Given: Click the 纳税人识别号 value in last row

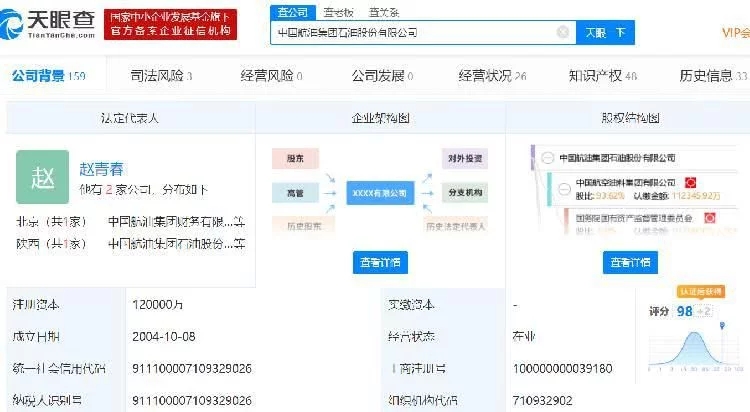Looking at the screenshot, I should (x=192, y=400).
